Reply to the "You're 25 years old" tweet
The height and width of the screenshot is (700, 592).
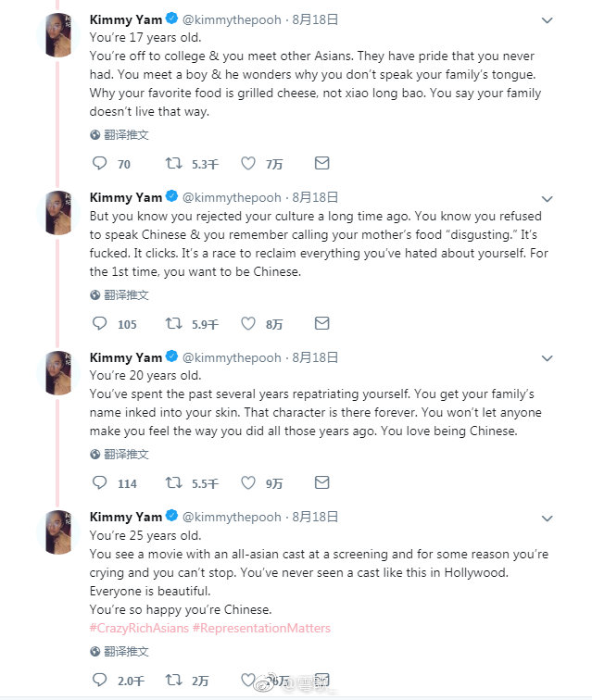pos(101,681)
